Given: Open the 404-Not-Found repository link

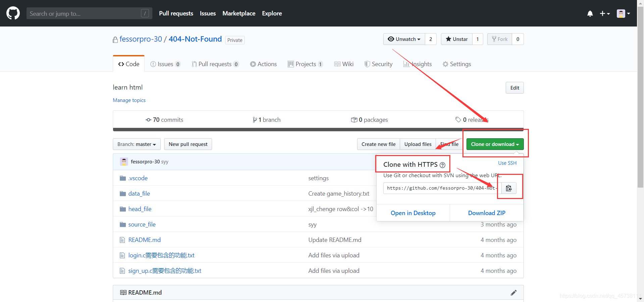Looking at the screenshot, I should tap(195, 39).
